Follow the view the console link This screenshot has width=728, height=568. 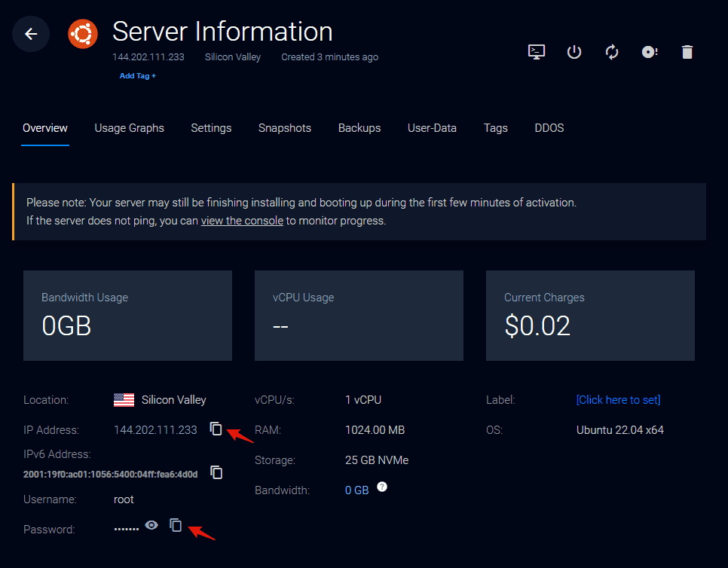[x=242, y=221]
